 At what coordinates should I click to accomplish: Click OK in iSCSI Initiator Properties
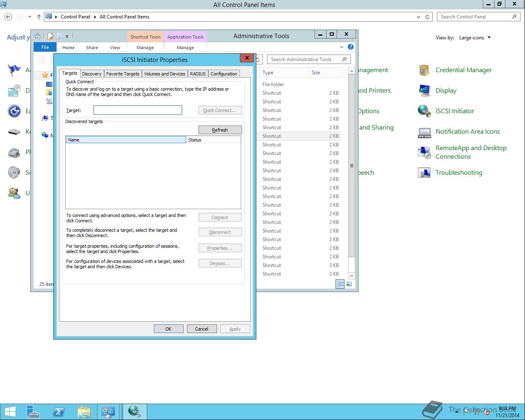click(x=169, y=329)
